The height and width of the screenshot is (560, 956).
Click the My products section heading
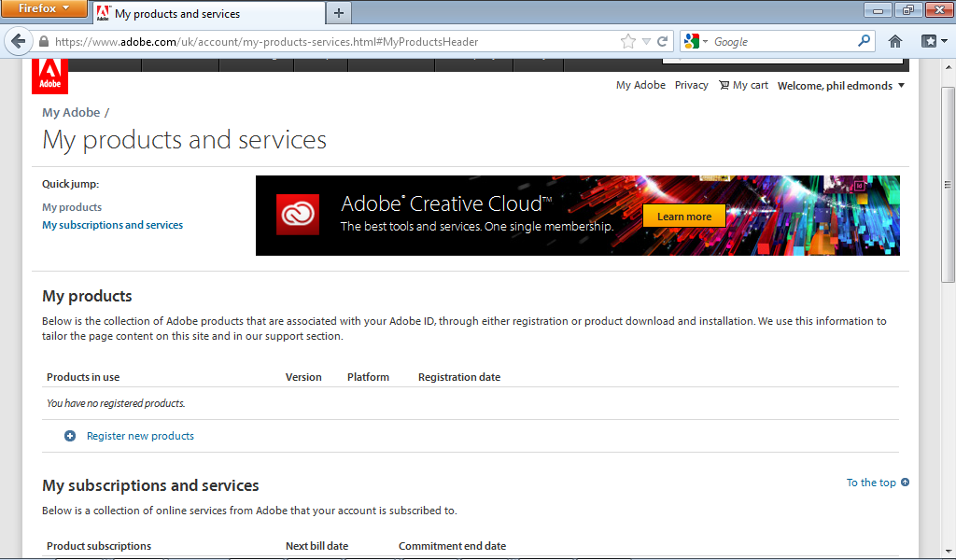point(87,296)
